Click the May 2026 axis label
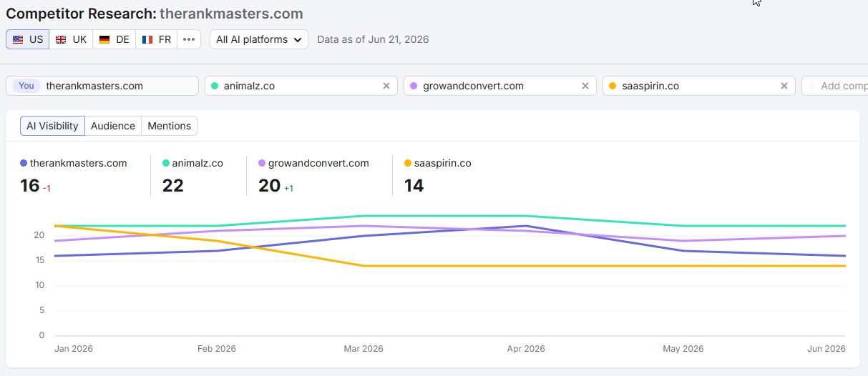 pyautogui.click(x=683, y=349)
